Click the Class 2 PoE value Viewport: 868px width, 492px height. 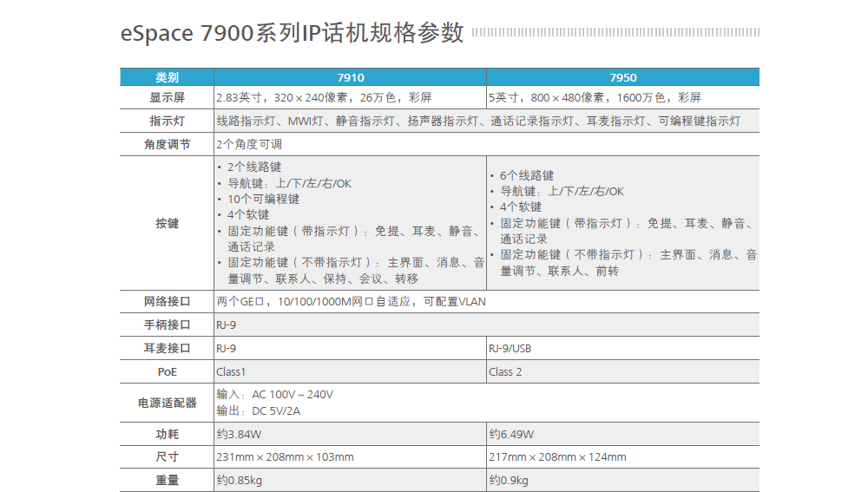505,371
